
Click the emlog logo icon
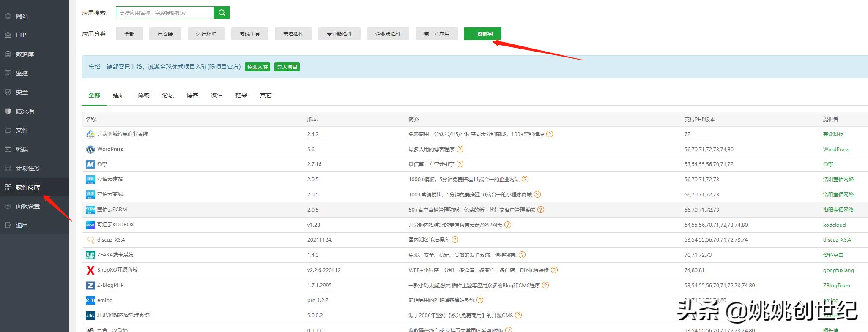pos(90,300)
